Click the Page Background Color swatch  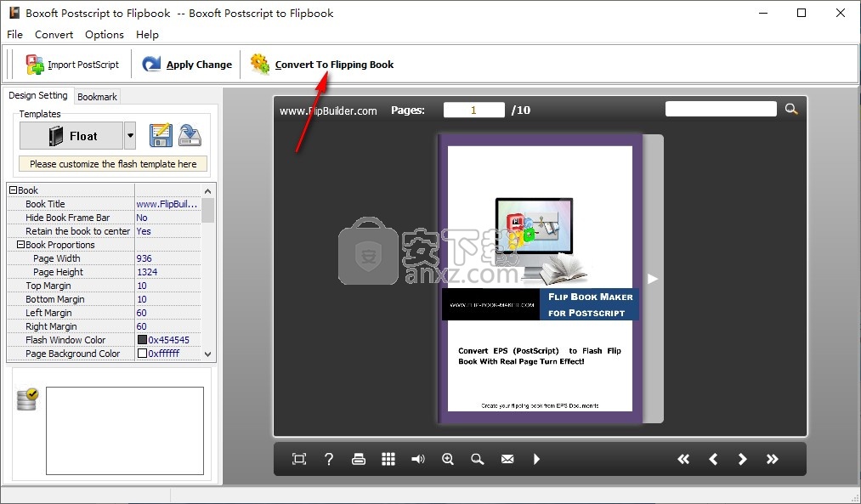click(x=142, y=354)
